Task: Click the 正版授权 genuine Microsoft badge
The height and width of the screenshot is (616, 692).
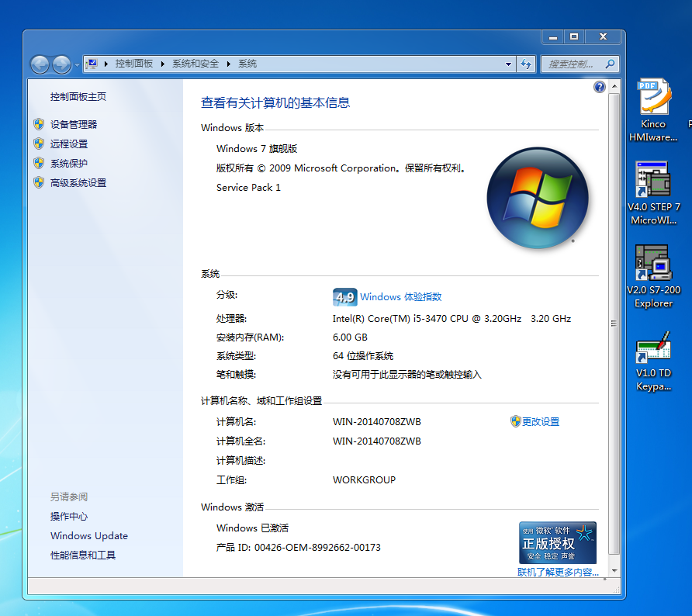Action: 557,543
